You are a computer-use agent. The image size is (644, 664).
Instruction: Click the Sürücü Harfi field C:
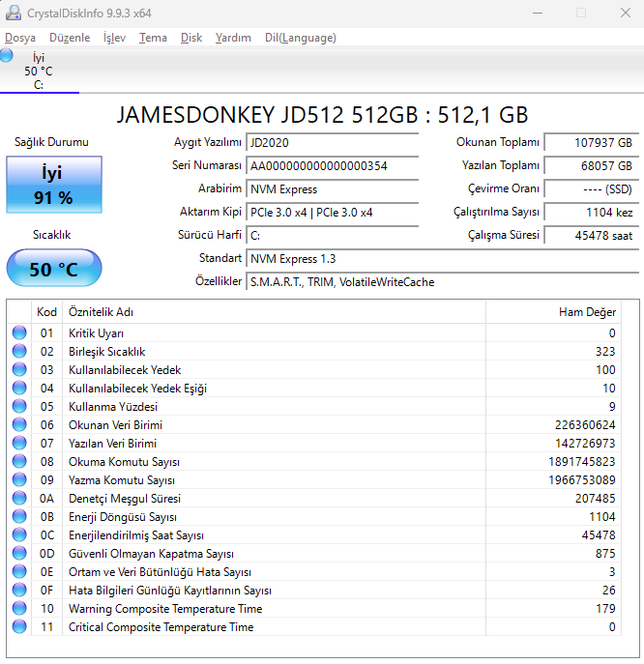333,236
